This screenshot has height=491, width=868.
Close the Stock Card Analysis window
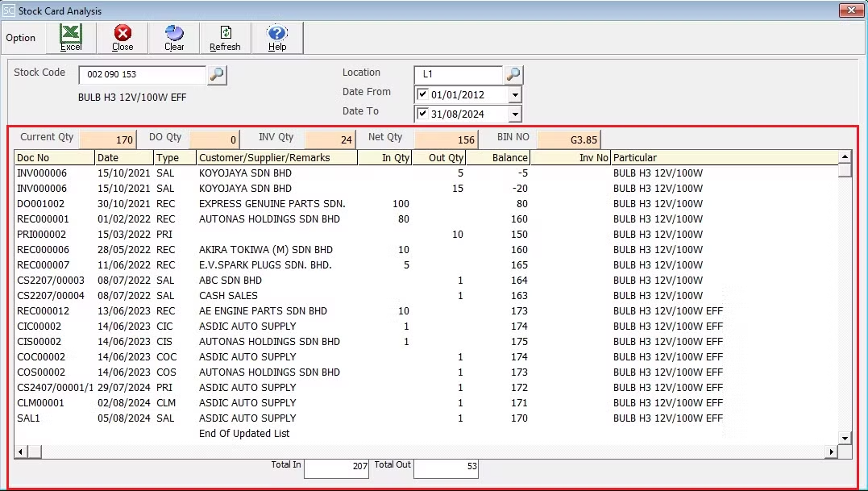point(851,10)
